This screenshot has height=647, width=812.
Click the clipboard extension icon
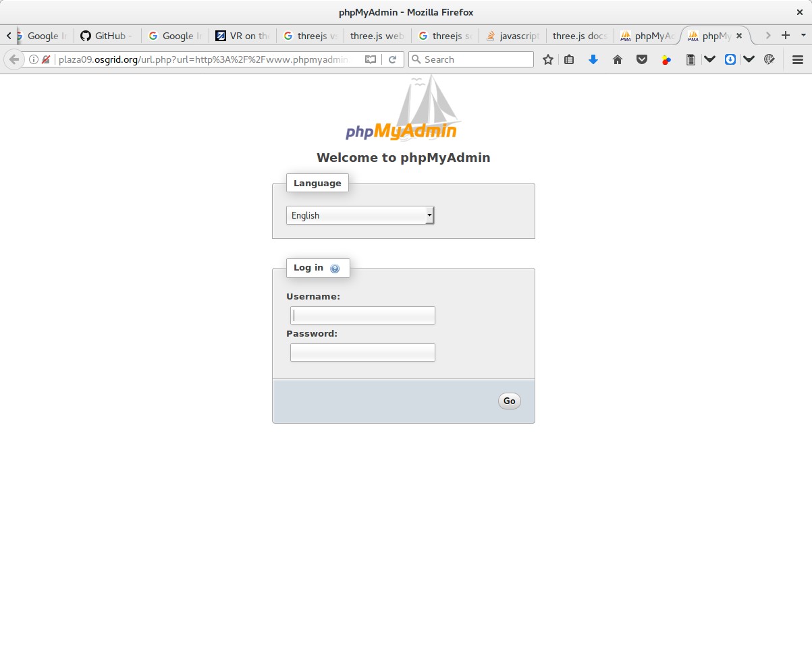point(691,59)
